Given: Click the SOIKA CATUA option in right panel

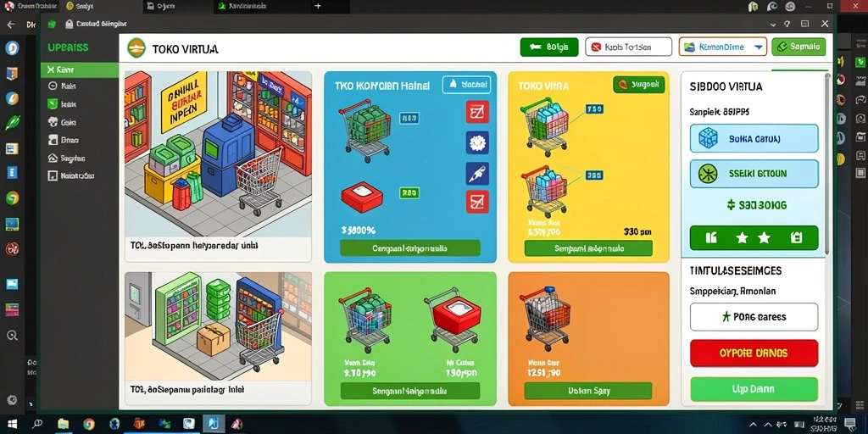Looking at the screenshot, I should coord(754,138).
